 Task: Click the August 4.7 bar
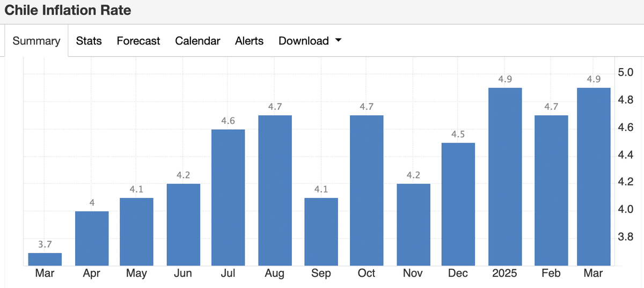(275, 190)
